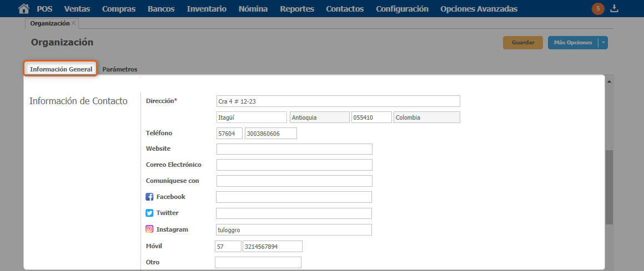Open the Inventario menu
The height and width of the screenshot is (271, 644).
tap(207, 9)
